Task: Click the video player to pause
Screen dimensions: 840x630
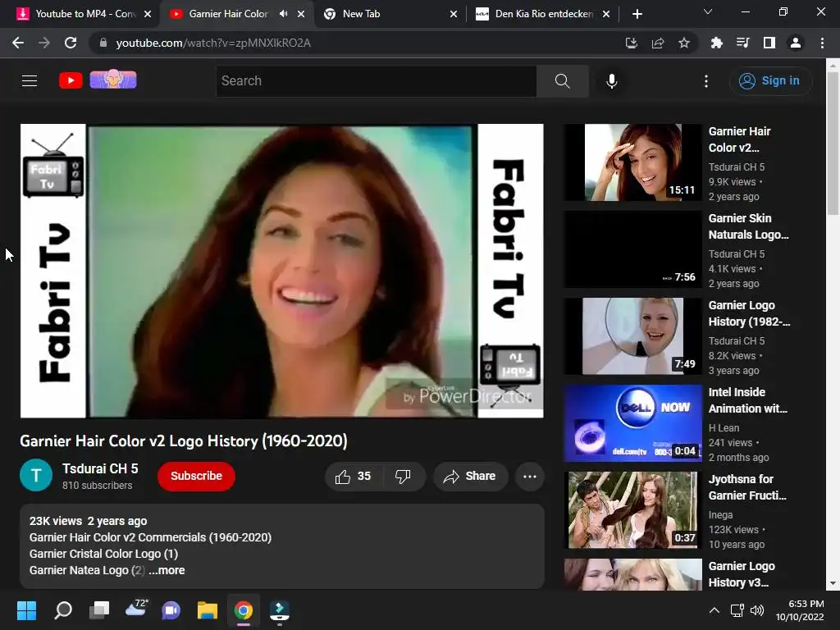Action: [x=282, y=271]
